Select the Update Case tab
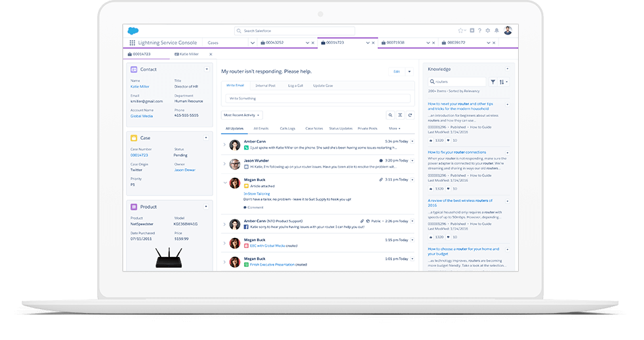Image resolution: width=644 pixels, height=340 pixels. click(x=323, y=86)
